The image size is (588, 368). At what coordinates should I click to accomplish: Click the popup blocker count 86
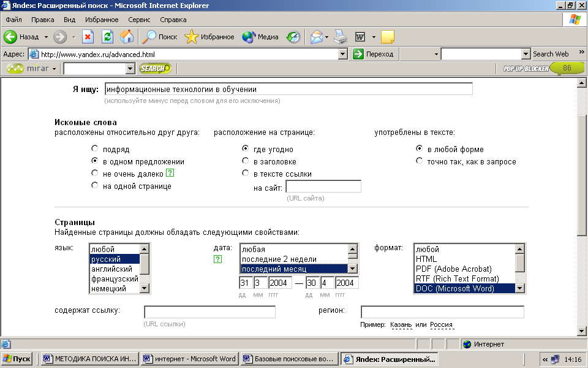tap(567, 68)
